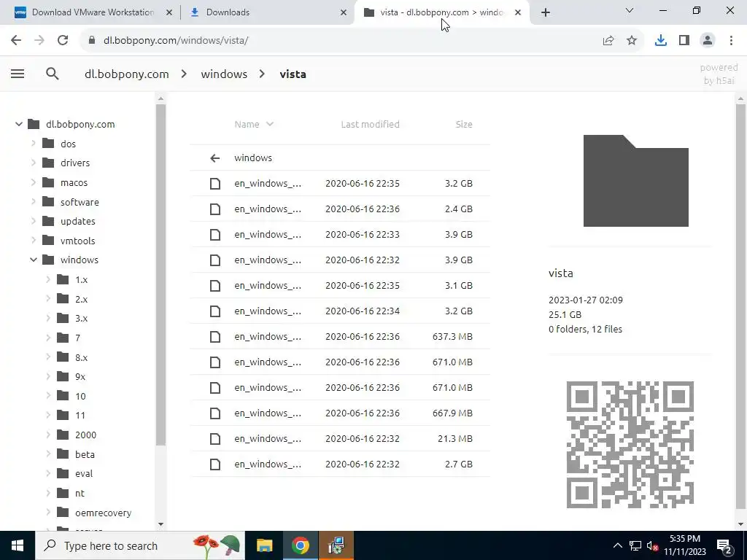Open the 667.9 MB en_windows file

340,413
